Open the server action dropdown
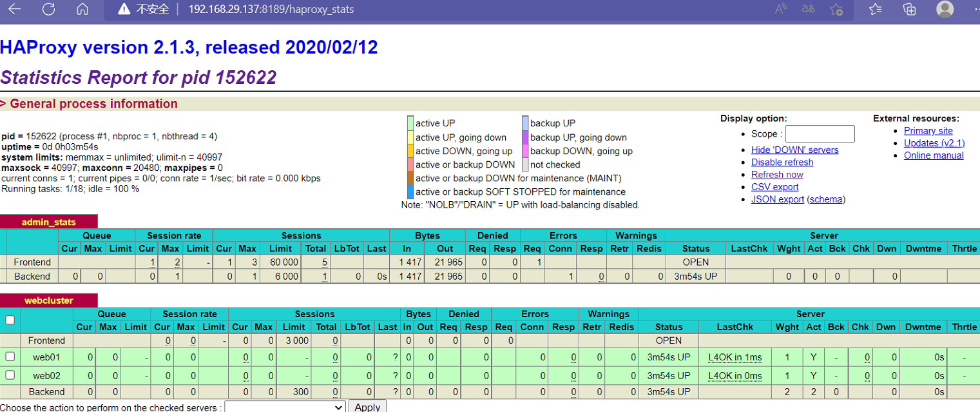This screenshot has height=412, width=980. coord(285,407)
